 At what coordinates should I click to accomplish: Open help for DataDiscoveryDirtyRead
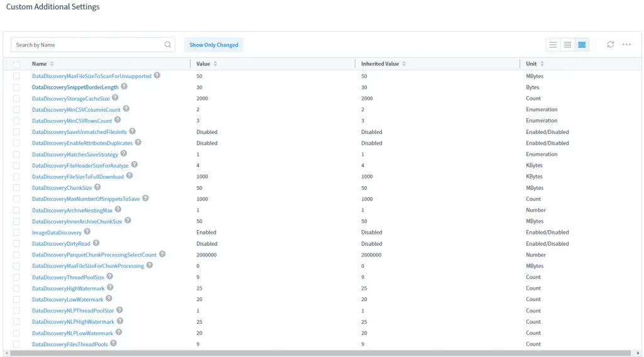(x=96, y=243)
